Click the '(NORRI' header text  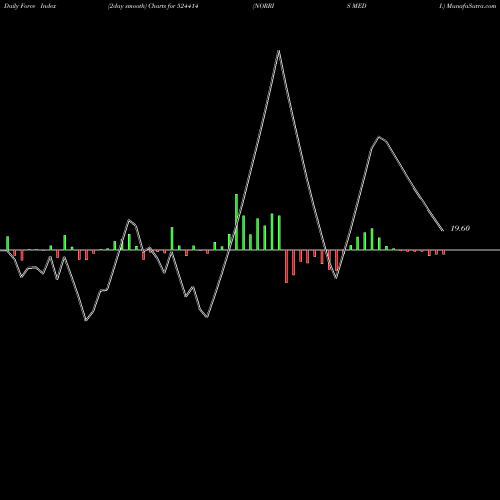(x=263, y=6)
